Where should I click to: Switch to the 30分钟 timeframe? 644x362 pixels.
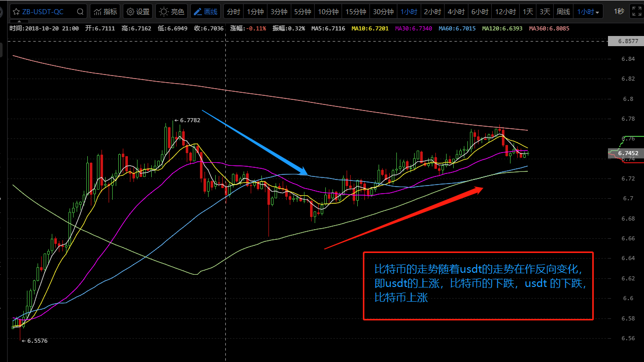(383, 12)
